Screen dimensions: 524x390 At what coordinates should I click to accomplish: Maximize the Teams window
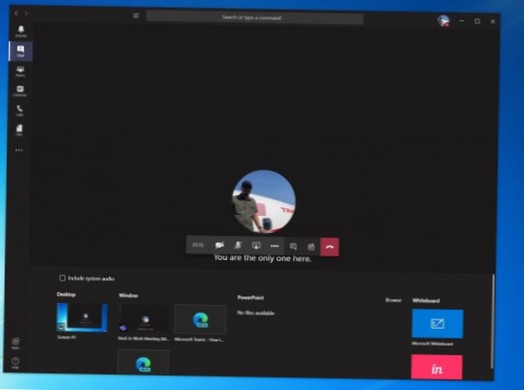pyautogui.click(x=477, y=21)
